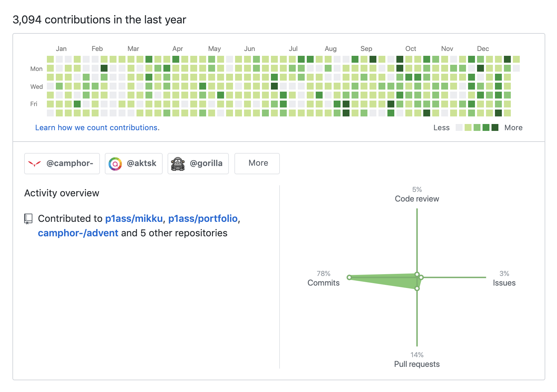Screen dimensions: 557x392
Task: Click the gorilla avatar icon
Action: click(x=178, y=164)
